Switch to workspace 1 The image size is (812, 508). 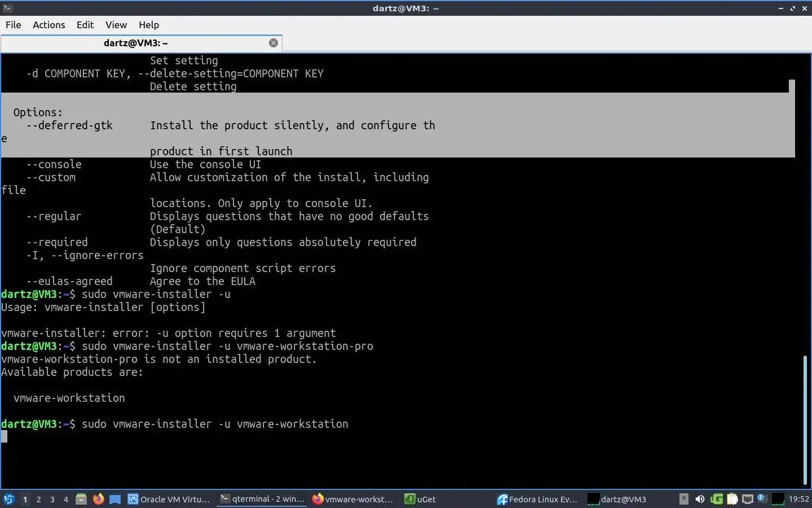click(25, 499)
